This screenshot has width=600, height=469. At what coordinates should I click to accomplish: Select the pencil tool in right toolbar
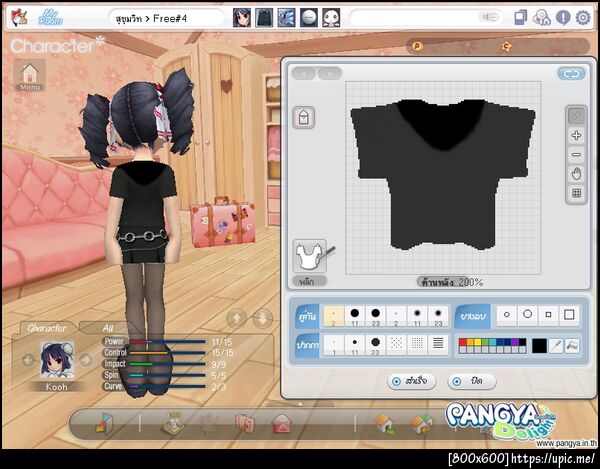(576, 116)
